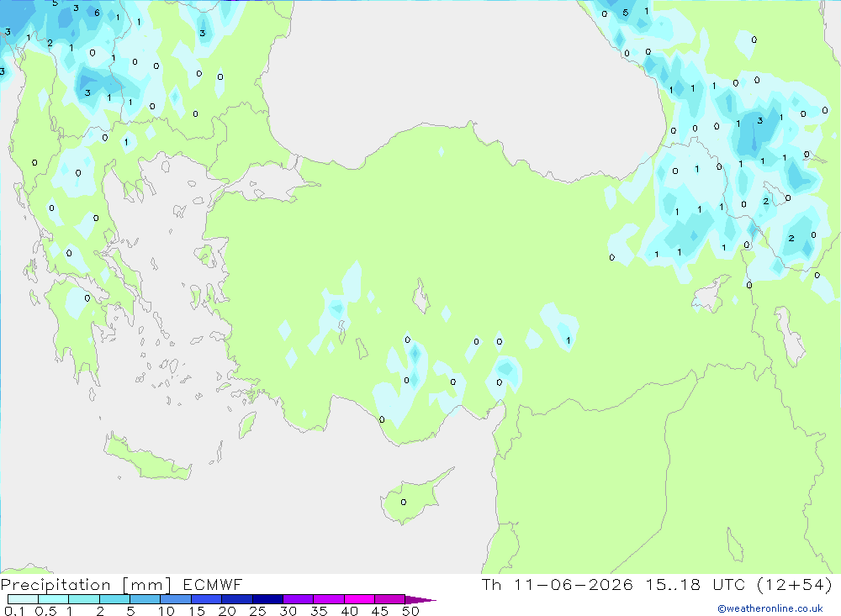Screen dimensions: 841x616
Task: Select the 30–35 mm purple legend swatch
Action: pos(299,599)
